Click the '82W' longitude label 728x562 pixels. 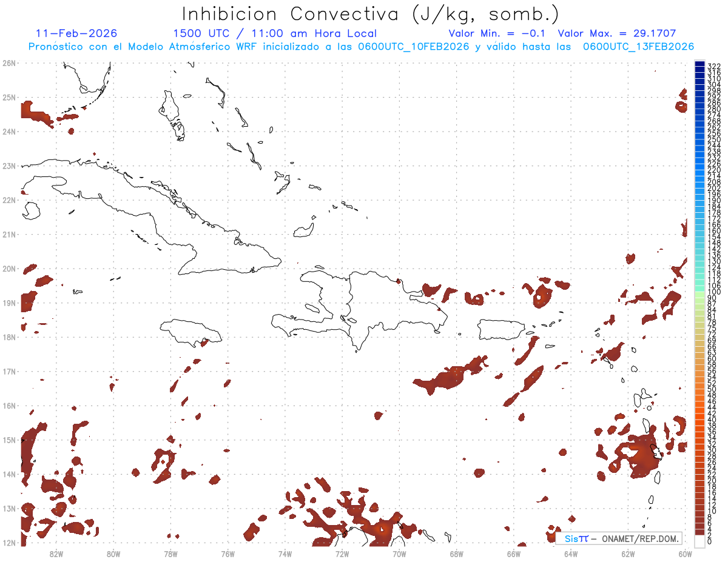point(56,554)
